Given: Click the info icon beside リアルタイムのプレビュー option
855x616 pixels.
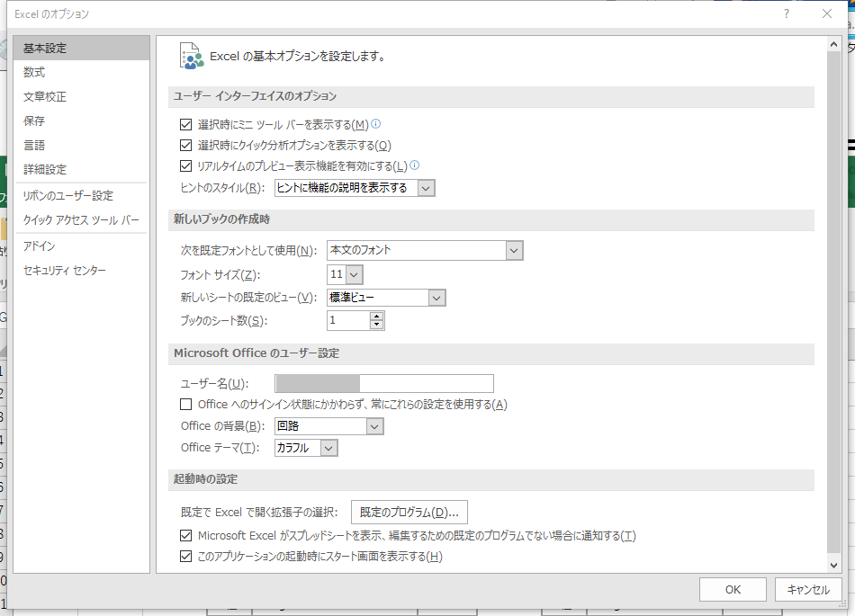Looking at the screenshot, I should coord(414,165).
